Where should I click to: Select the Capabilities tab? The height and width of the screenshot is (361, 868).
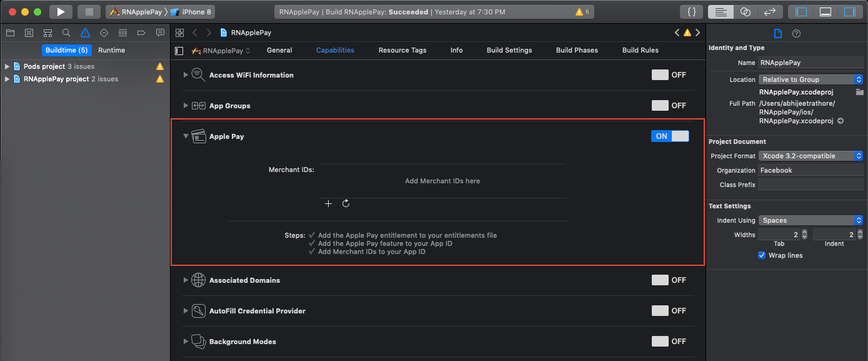335,50
